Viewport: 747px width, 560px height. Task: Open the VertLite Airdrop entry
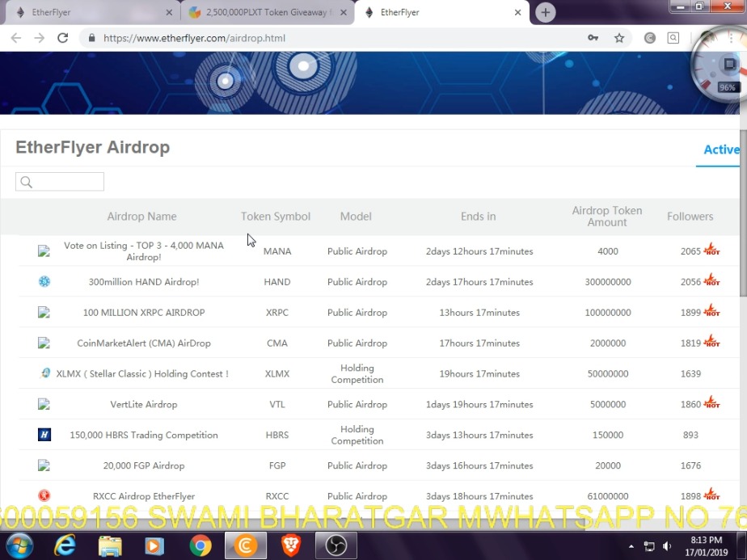click(x=143, y=404)
